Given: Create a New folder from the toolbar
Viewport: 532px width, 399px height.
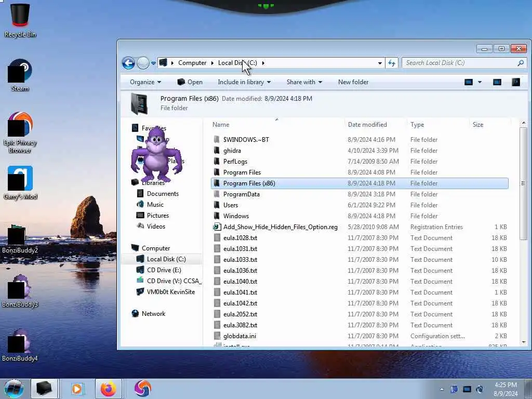Looking at the screenshot, I should [353, 82].
